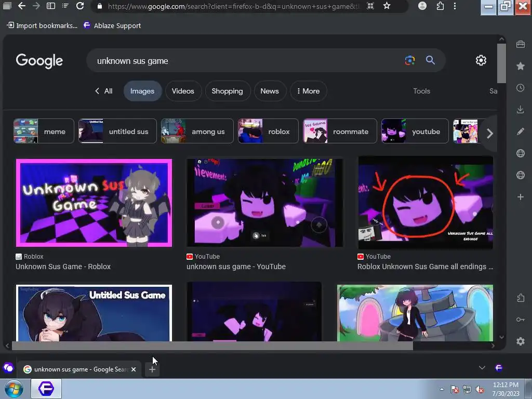The image size is (532, 399).
Task: Open the Unknown Sus Game Roblox thumbnail
Action: (94, 203)
